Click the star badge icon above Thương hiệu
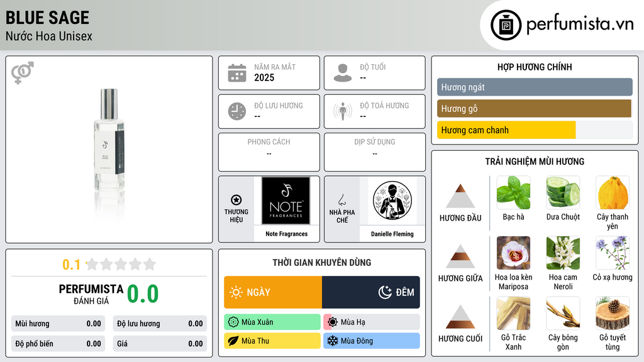This screenshot has height=362, width=644. click(236, 200)
